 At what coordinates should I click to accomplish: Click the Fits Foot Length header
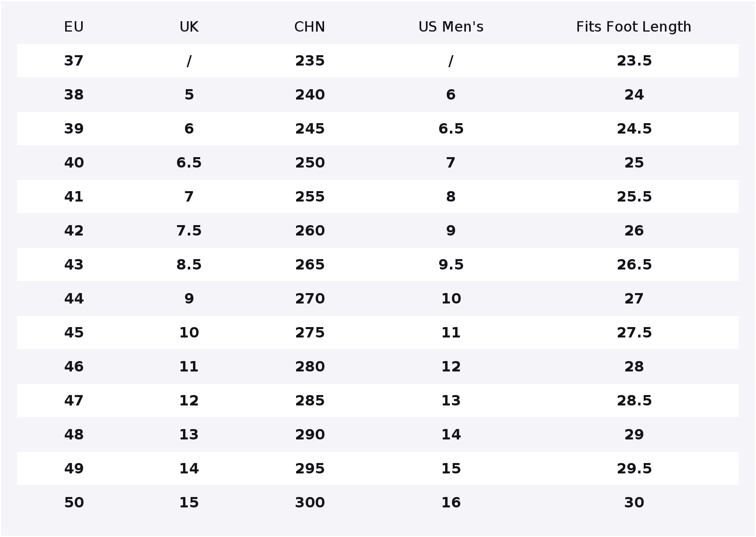pyautogui.click(x=634, y=27)
